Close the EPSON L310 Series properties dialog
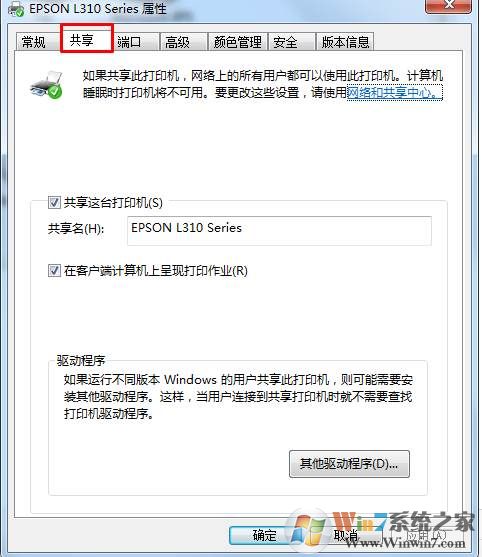Viewport: 482px width, 557px height. coord(448,6)
